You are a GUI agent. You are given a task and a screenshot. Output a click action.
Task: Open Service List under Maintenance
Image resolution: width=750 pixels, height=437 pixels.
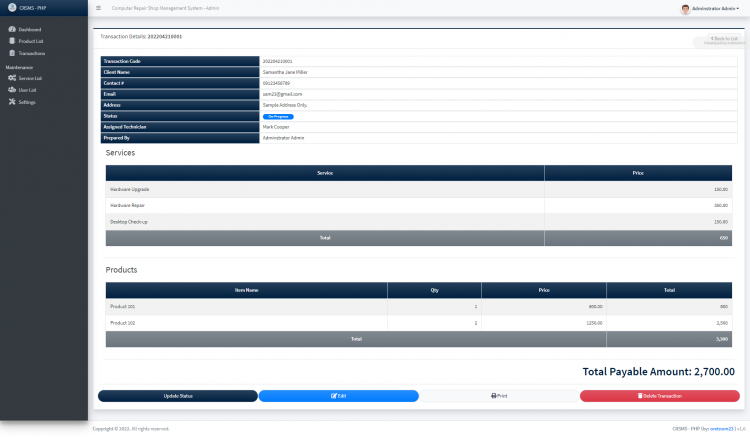(30, 78)
